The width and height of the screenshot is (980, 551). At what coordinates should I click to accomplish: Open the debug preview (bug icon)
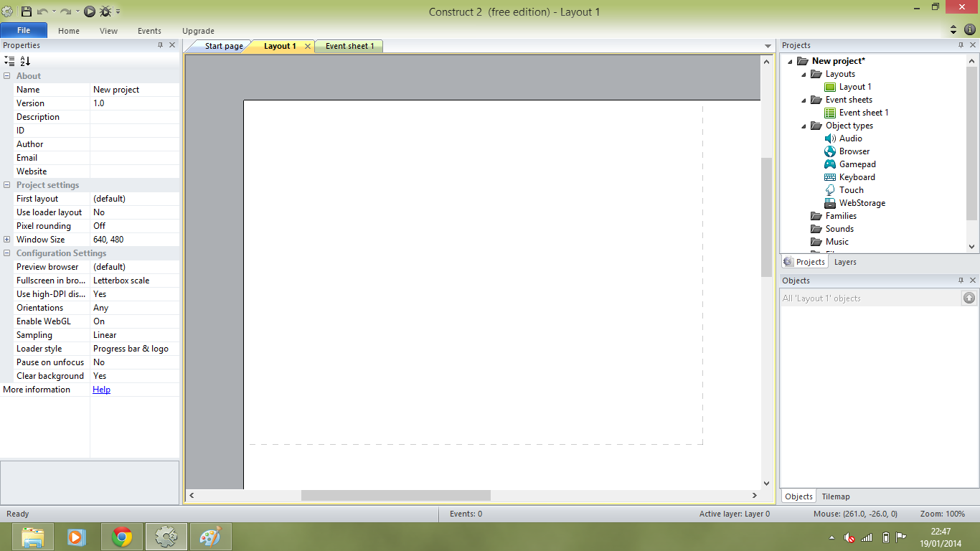click(105, 11)
